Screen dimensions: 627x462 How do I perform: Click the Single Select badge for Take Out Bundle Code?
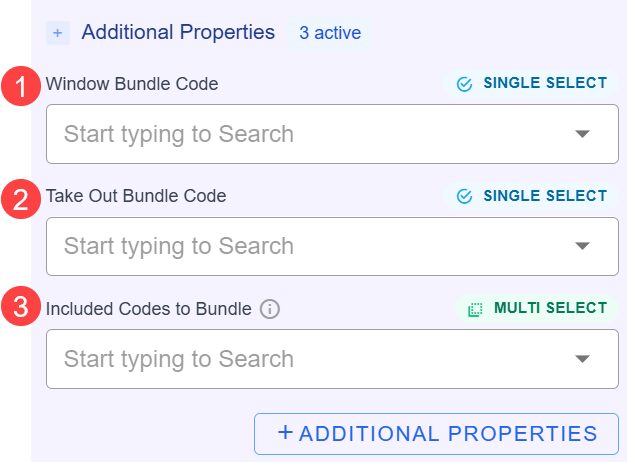(532, 196)
